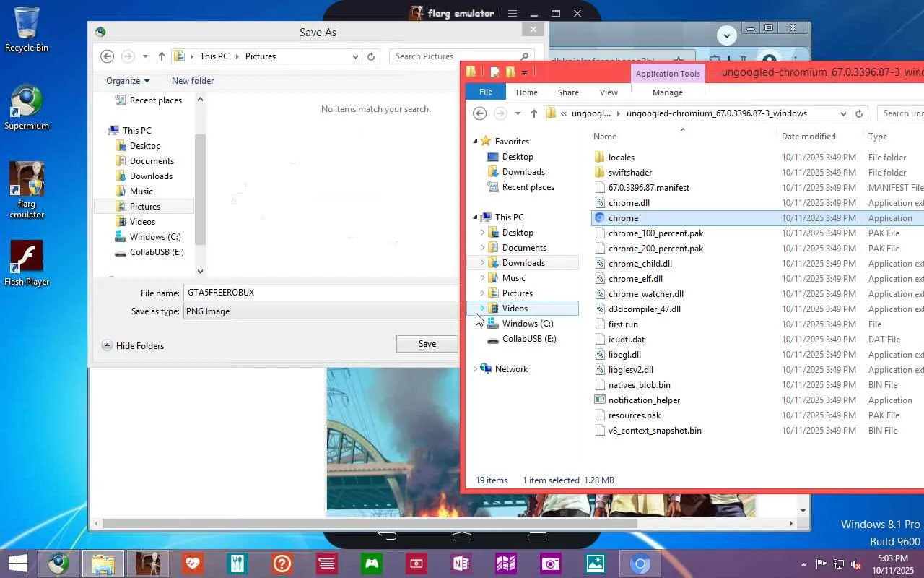Expand the Save As address bar history dropdown
Image resolution: width=924 pixels, height=578 pixels.
pyautogui.click(x=355, y=56)
